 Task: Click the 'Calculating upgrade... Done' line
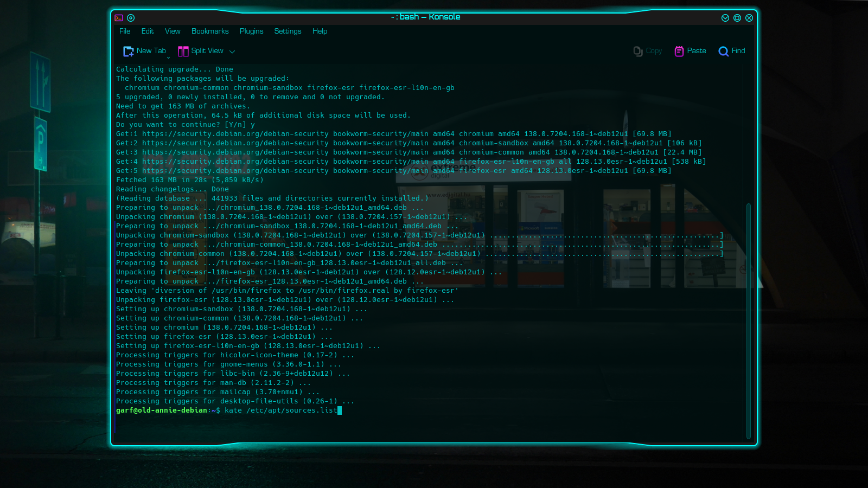[x=175, y=69]
